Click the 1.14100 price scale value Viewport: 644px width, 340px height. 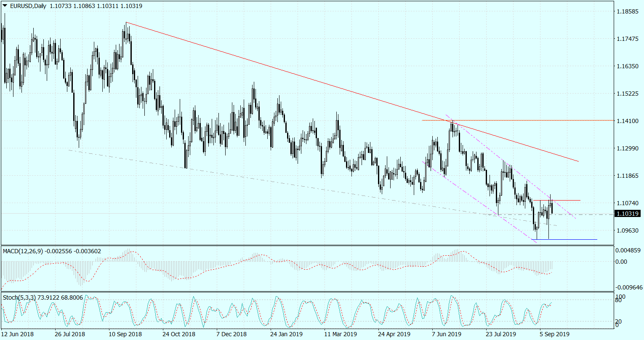pos(627,121)
